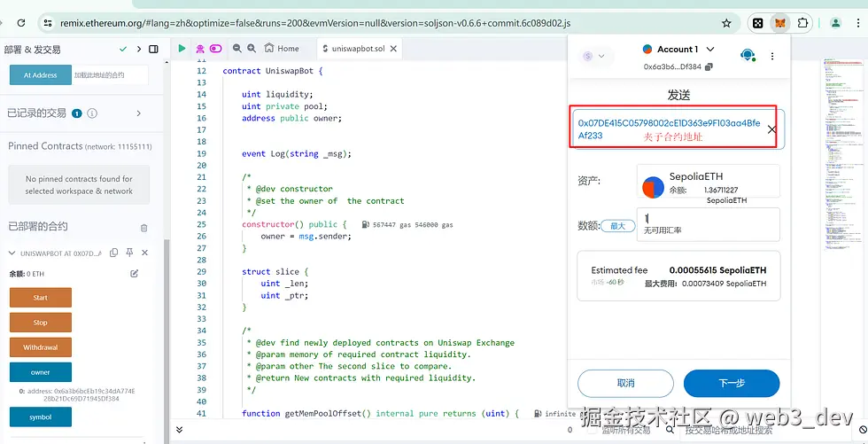Click the Withdrawal function button
Screen dimensions: 868x444
tap(41, 347)
